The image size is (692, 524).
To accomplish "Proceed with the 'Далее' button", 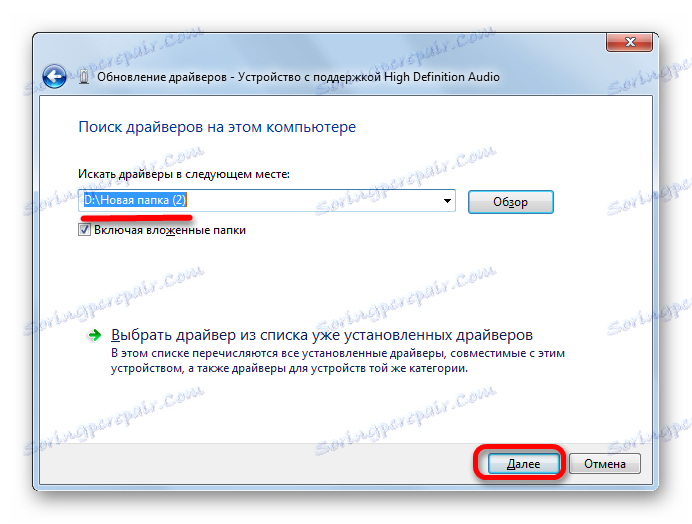I will (x=523, y=464).
